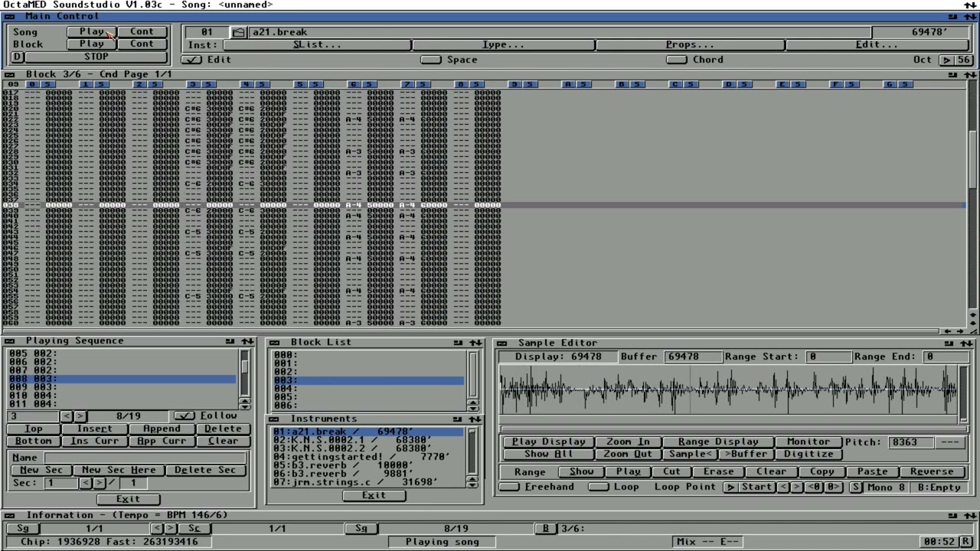Step Playing Sequence position back arrow
980x551 pixels.
(x=66, y=416)
